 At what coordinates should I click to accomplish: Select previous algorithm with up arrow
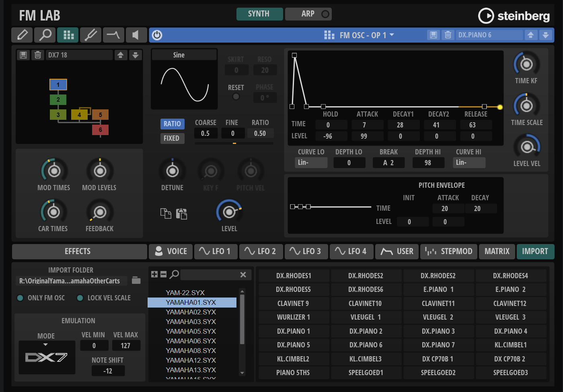(120, 55)
